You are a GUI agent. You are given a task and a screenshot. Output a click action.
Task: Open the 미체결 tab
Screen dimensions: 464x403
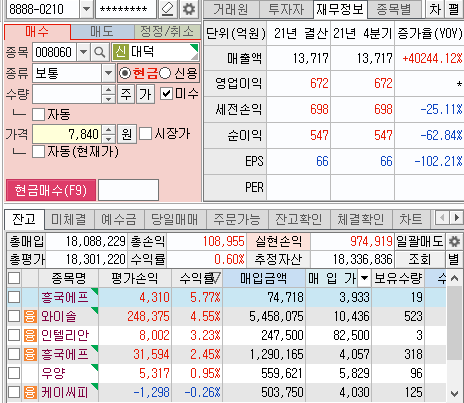pos(69,219)
